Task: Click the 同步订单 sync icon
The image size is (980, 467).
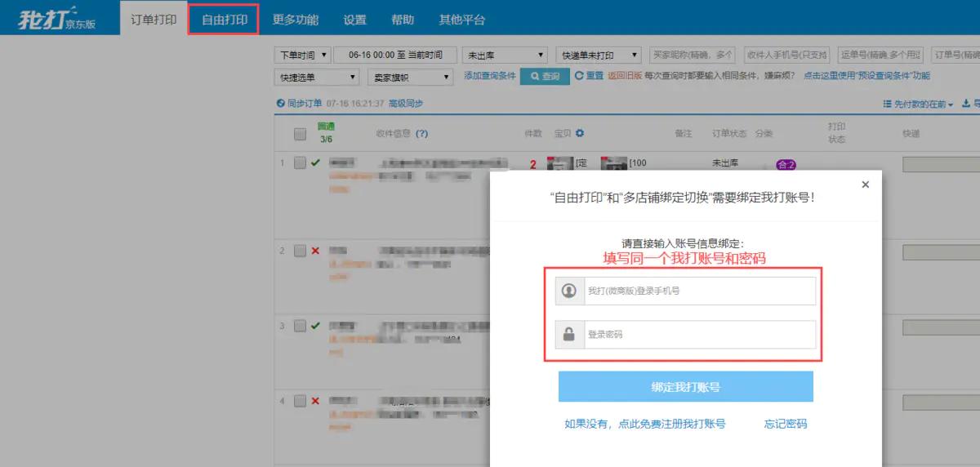Action: [x=280, y=104]
